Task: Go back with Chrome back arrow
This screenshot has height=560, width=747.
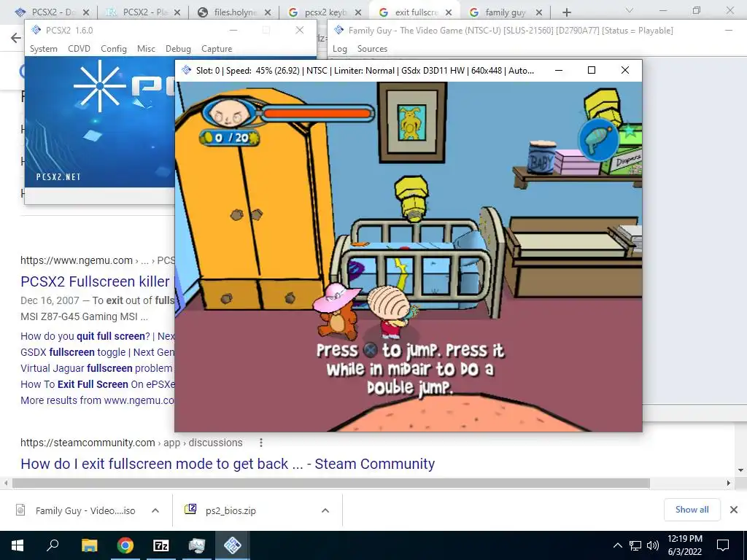Action: 16,38
